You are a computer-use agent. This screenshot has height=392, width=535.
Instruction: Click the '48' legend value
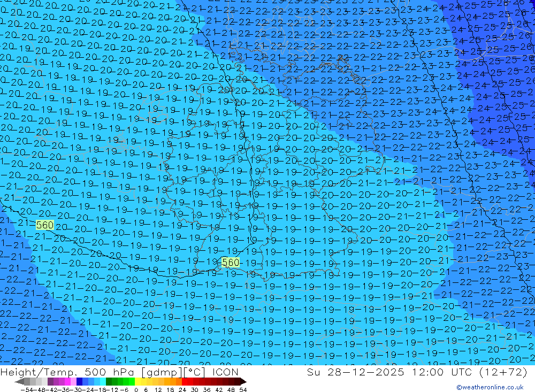(x=231, y=390)
